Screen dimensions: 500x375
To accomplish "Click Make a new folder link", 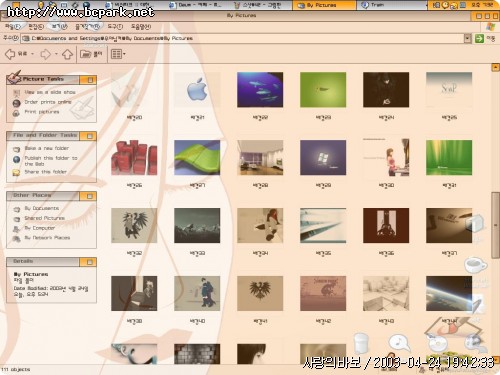I will (x=47, y=148).
